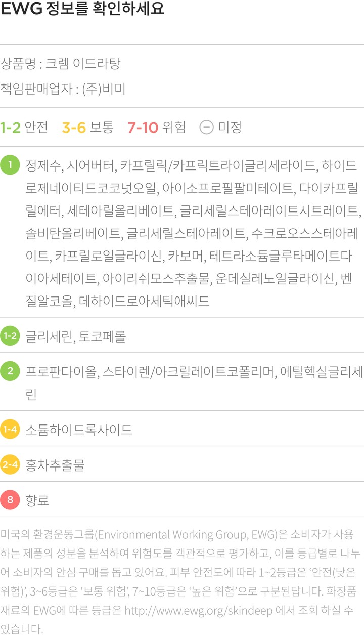Image resolution: width=364 pixels, height=637 pixels.
Task: Click the red grade 8 badge
Action: point(10,500)
